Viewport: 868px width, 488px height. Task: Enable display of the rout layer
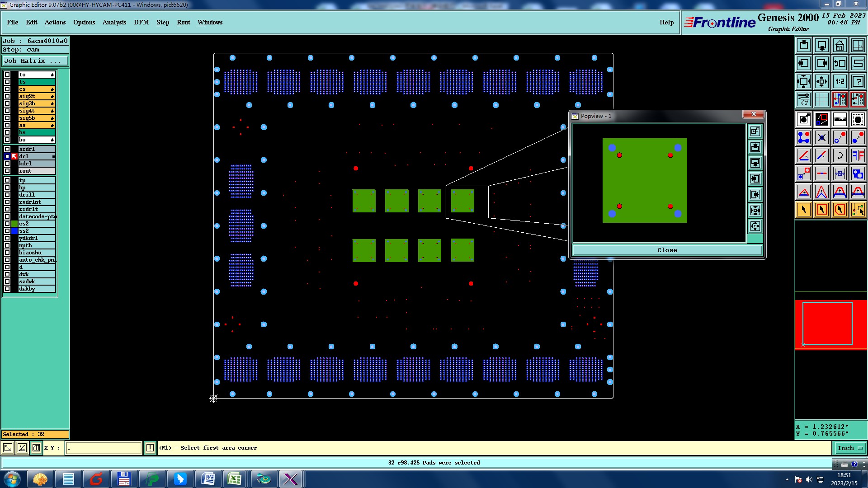(7, 171)
